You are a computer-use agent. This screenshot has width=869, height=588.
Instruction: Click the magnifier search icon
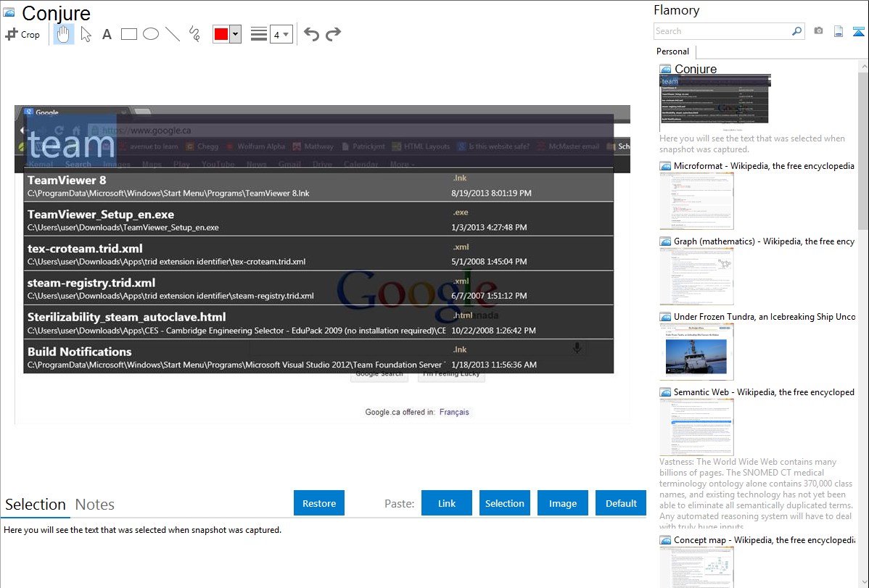797,31
